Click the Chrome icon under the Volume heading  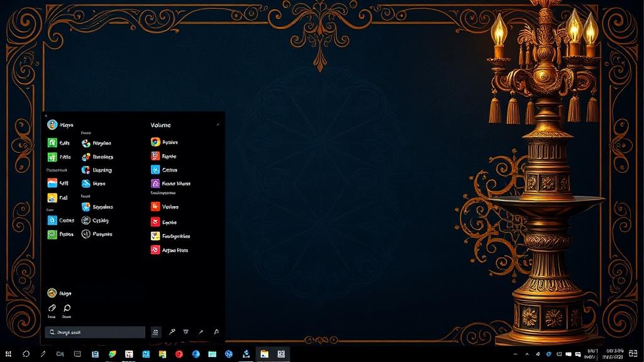click(x=155, y=142)
